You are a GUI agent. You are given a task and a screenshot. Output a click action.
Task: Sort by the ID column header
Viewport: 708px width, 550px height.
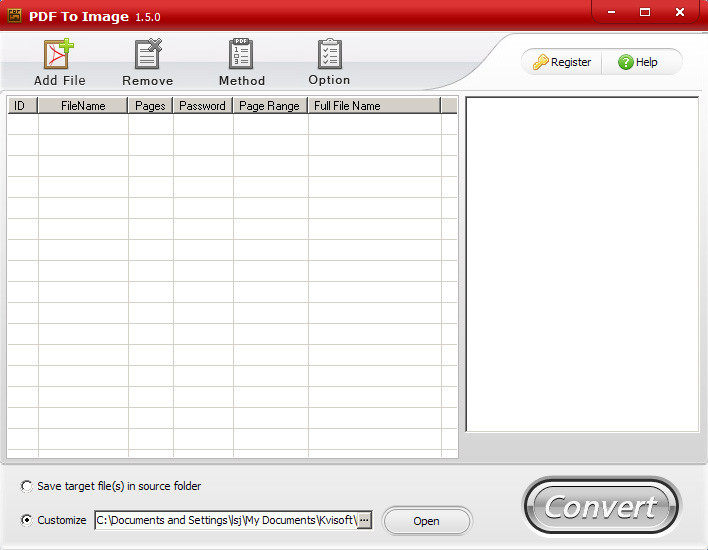pos(23,106)
